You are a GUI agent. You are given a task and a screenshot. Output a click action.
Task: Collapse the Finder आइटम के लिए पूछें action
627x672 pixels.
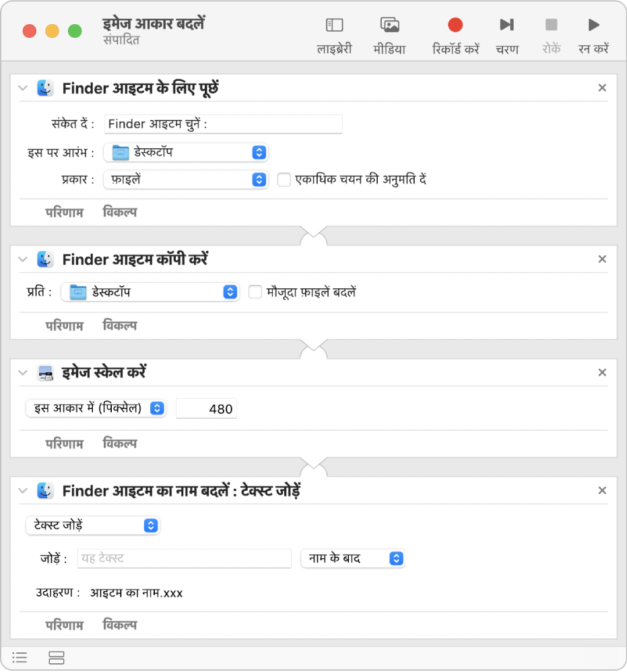click(x=23, y=88)
